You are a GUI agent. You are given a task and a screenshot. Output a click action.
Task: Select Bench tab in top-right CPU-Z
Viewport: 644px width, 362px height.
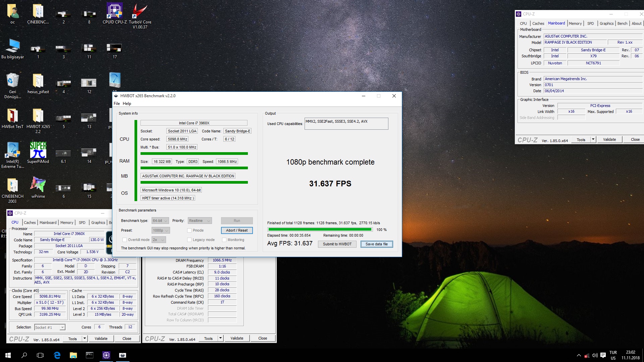pos(622,23)
